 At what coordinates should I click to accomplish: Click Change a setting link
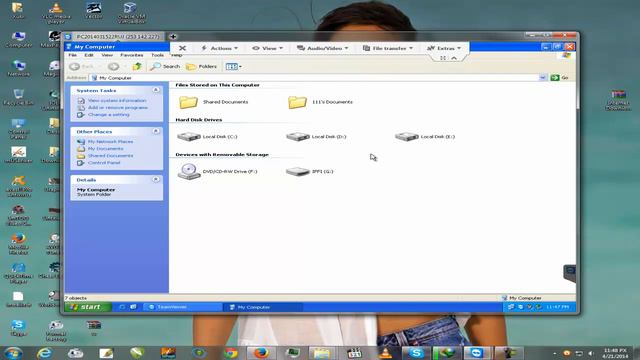click(x=109, y=115)
